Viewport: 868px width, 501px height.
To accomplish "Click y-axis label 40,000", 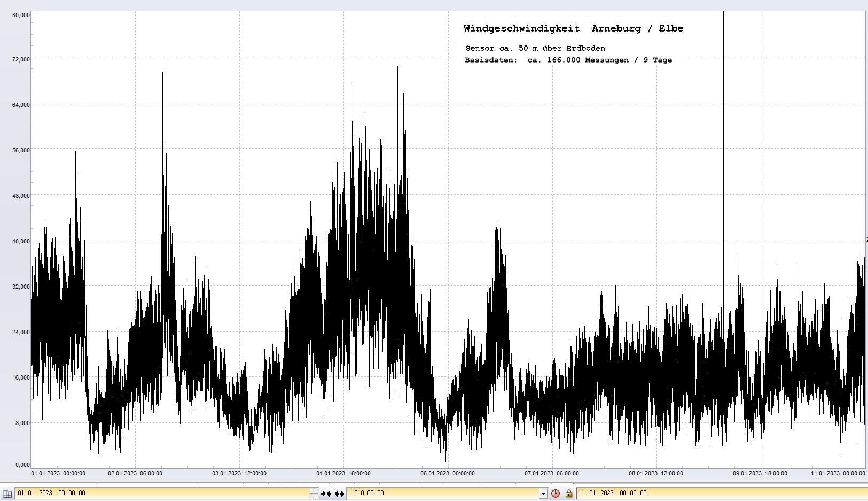I will [21, 241].
